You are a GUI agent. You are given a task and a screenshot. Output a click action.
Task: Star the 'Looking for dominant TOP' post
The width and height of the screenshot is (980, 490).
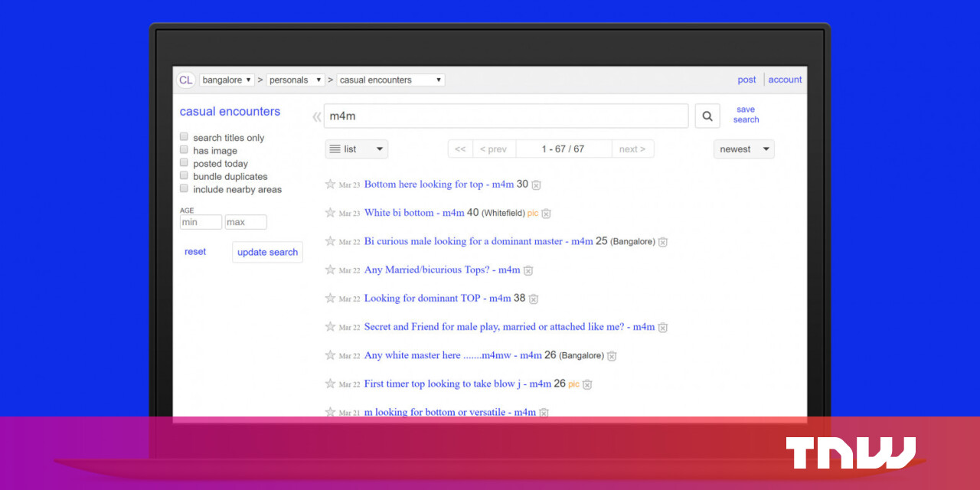[330, 298]
